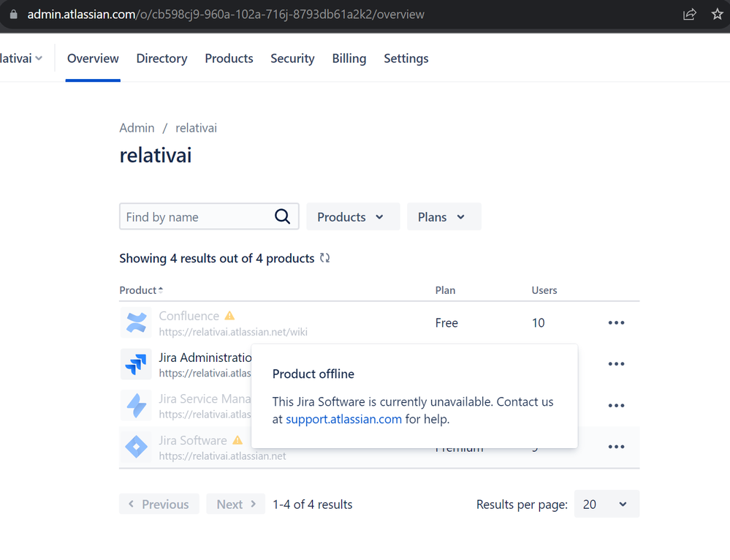Click the Confluence product logo

[x=136, y=322]
